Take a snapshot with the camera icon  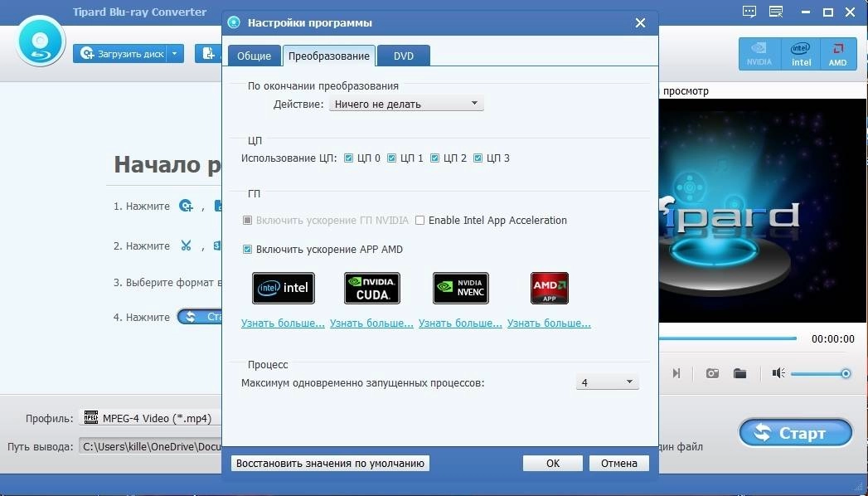712,374
